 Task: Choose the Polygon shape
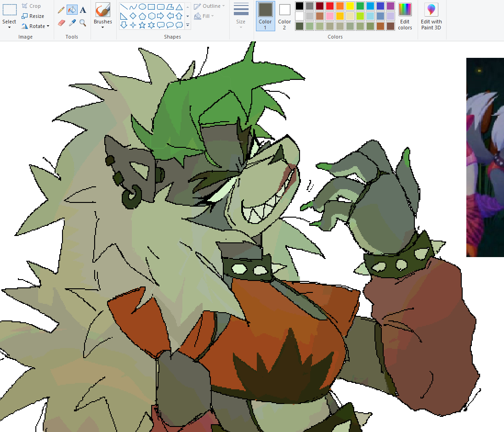[170, 6]
